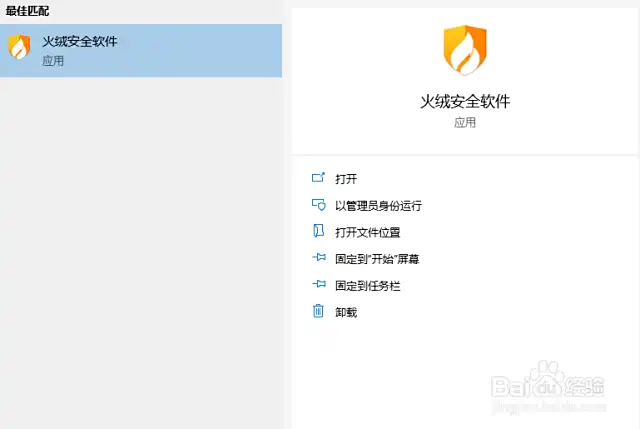Click the open-window icon beside 打开
This screenshot has width=640, height=429.
[x=319, y=178]
